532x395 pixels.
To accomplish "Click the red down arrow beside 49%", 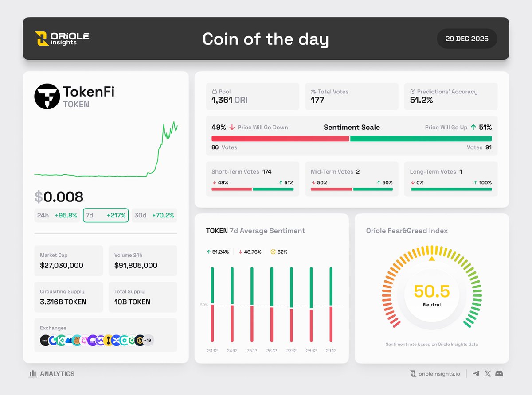I will tap(231, 127).
